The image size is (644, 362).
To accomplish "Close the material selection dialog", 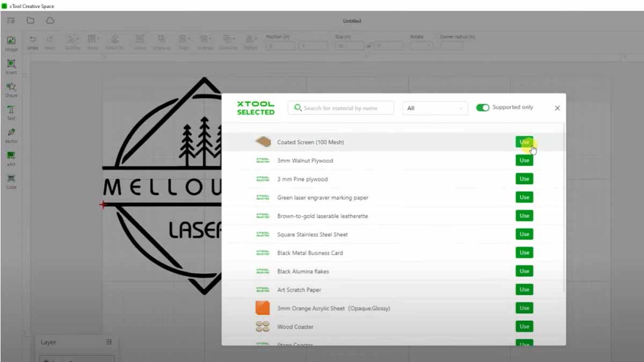I will (x=557, y=108).
